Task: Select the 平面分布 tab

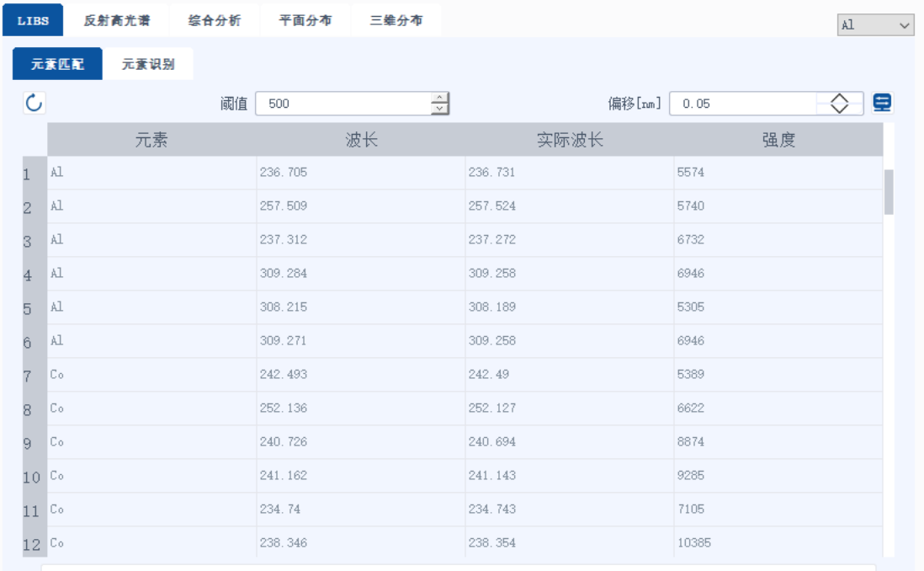Action: coord(305,20)
